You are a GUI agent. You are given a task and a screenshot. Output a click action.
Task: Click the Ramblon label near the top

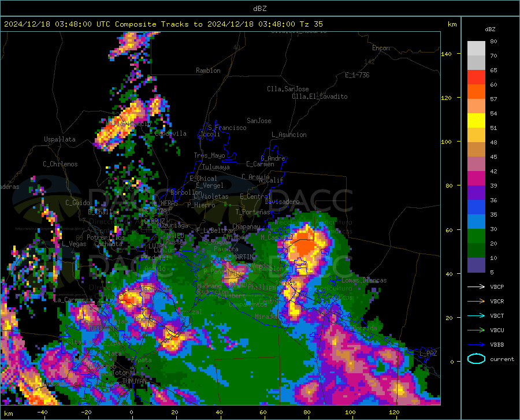click(x=208, y=70)
